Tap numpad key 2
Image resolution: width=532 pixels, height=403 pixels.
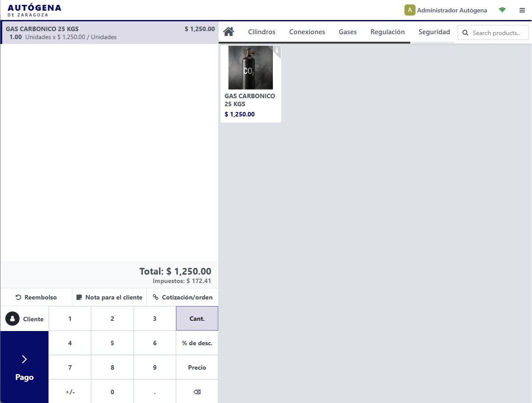click(x=112, y=319)
